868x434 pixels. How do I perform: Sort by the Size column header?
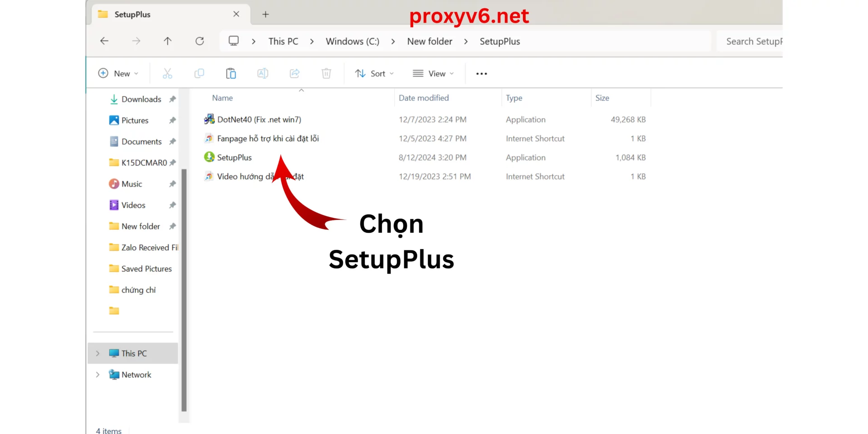tap(602, 98)
